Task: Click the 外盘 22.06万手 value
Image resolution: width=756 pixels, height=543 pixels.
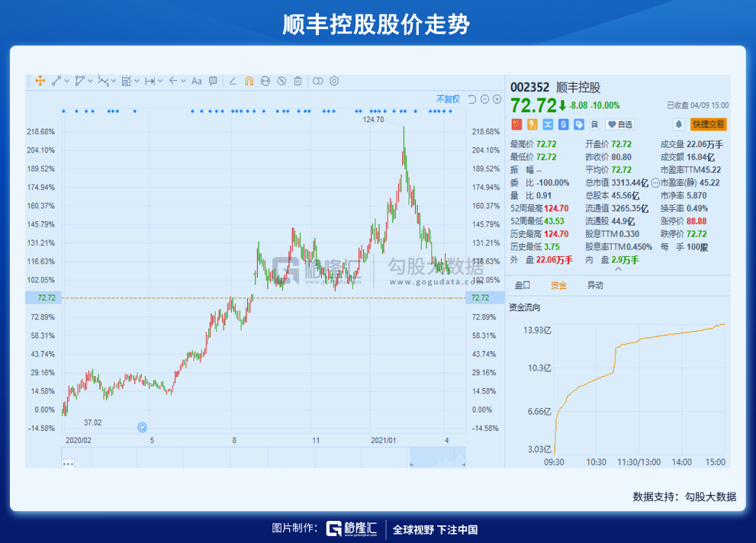Action: pyautogui.click(x=555, y=260)
